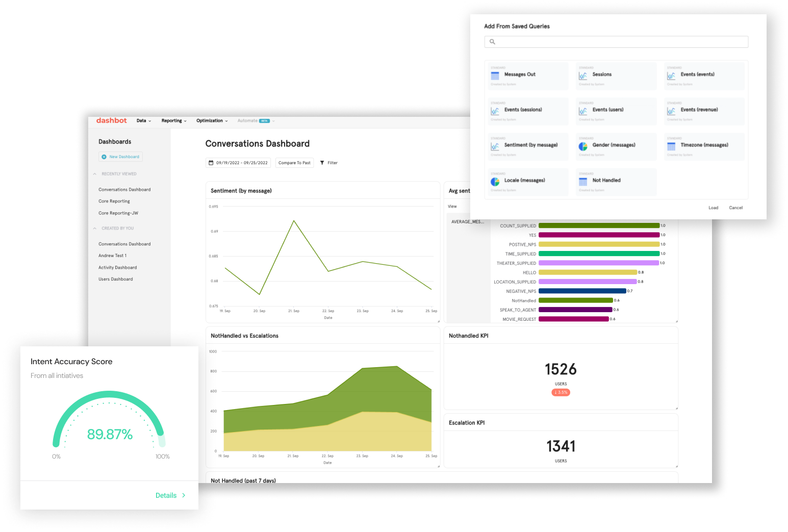Click the saved queries search field
This screenshot has height=532, width=788.
pos(616,42)
